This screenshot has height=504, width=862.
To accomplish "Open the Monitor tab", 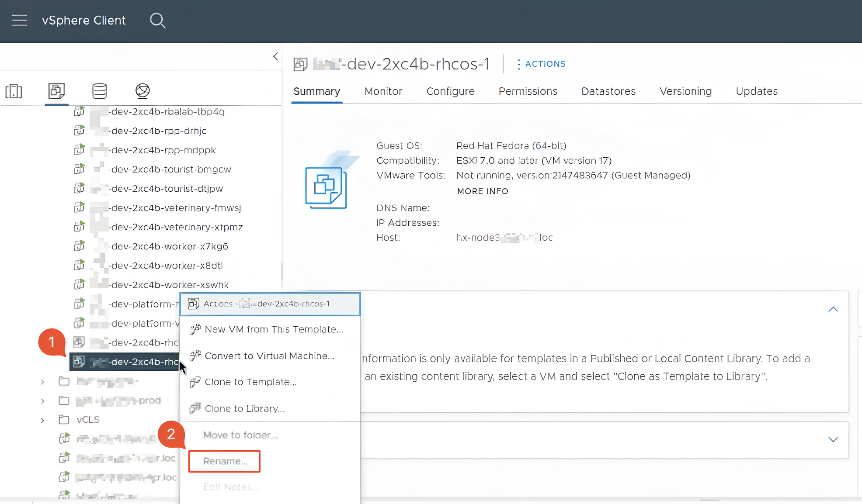I will point(383,91).
